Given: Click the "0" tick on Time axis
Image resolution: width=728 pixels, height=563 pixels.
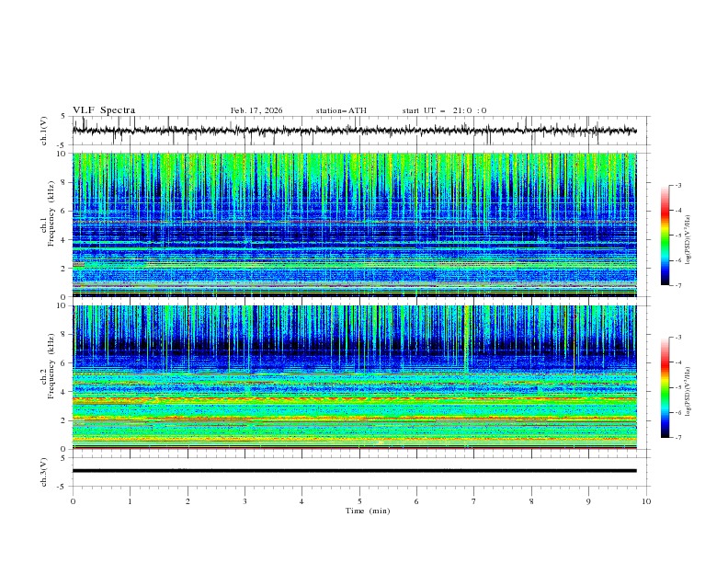Looking at the screenshot, I should (x=73, y=501).
